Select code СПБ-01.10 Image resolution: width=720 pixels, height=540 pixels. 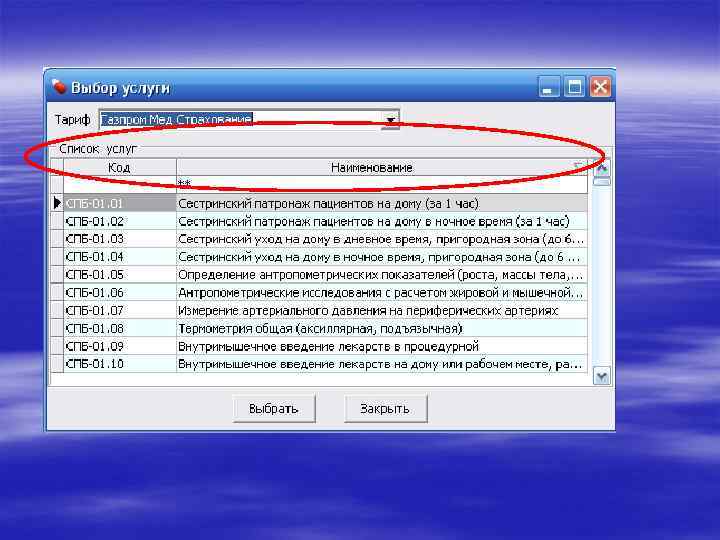click(x=119, y=364)
